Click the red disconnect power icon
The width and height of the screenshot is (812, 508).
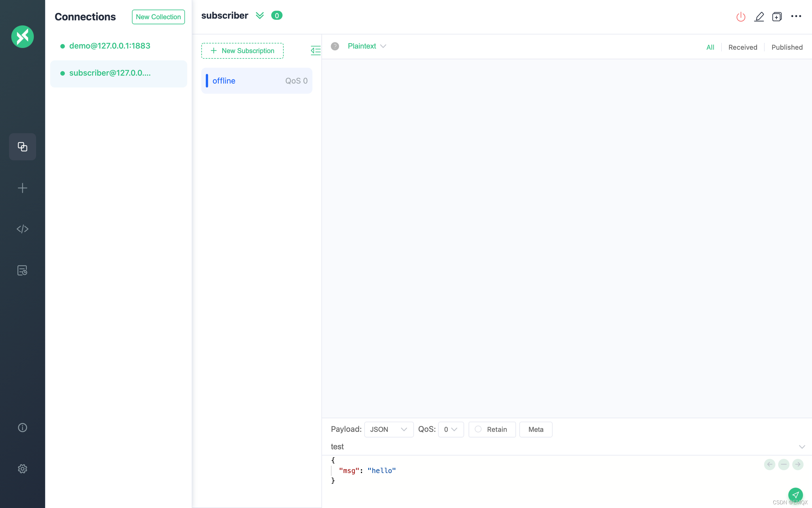click(741, 17)
